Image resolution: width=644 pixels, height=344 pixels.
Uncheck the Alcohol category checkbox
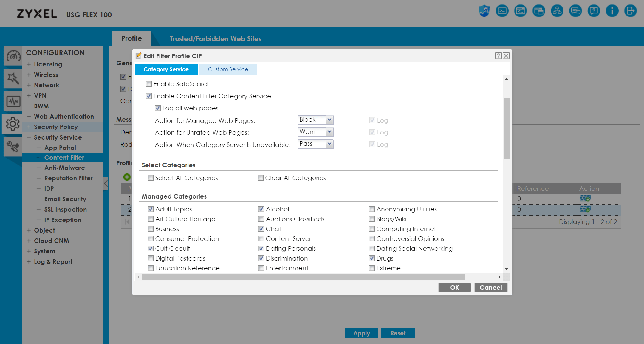pos(261,209)
